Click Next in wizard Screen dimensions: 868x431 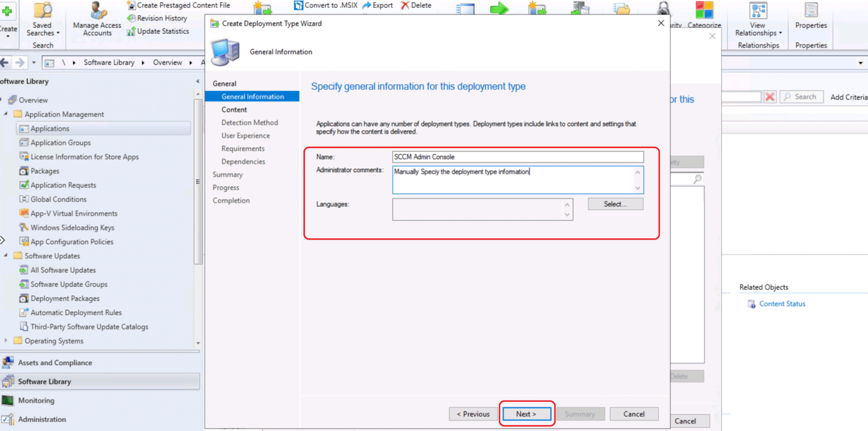click(526, 414)
